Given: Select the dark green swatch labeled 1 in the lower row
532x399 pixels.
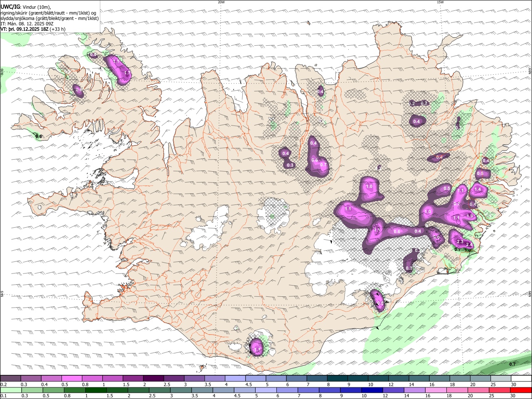Looking at the screenshot, I should (x=96, y=390).
